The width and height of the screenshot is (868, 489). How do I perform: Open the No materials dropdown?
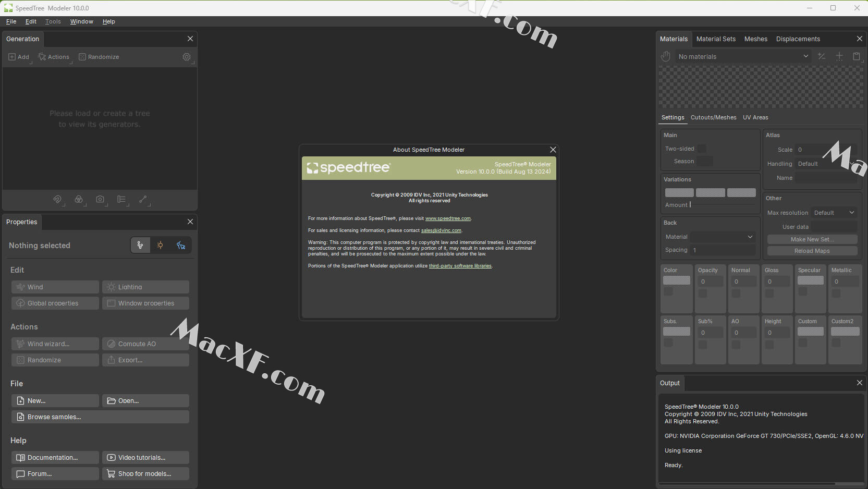[743, 56]
